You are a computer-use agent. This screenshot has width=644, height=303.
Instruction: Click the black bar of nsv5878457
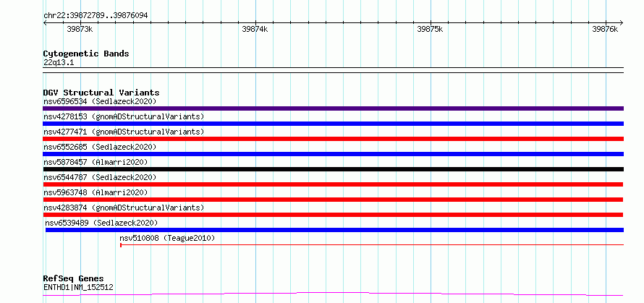pos(333,169)
